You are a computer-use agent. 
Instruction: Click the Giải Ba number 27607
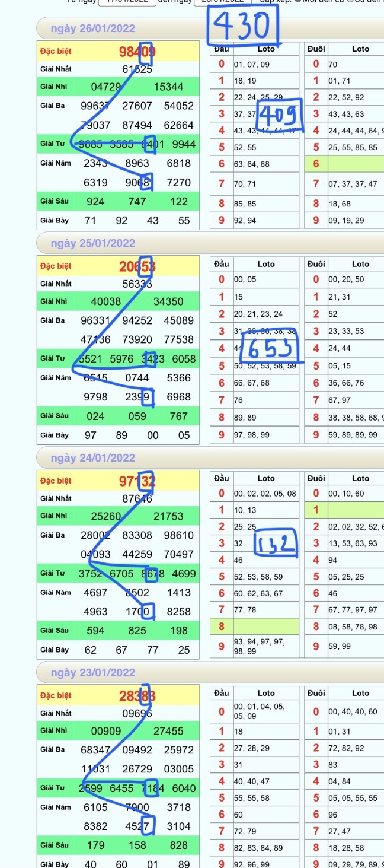point(137,106)
